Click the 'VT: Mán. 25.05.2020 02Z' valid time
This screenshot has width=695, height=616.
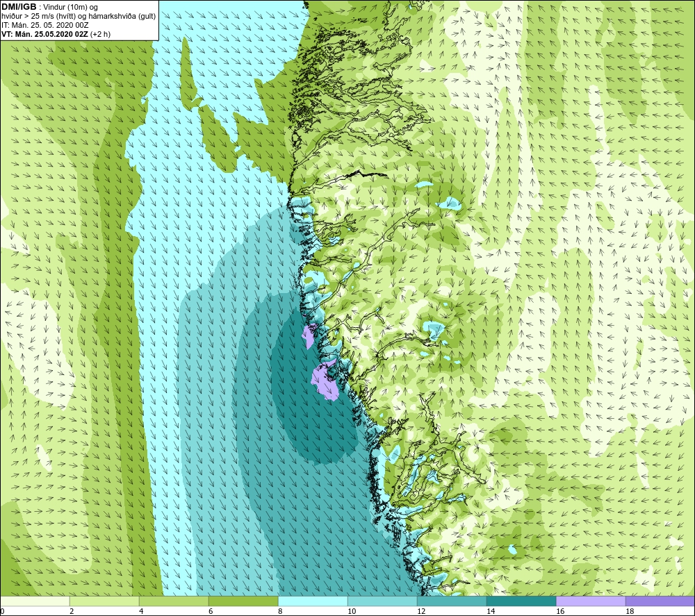[x=44, y=34]
